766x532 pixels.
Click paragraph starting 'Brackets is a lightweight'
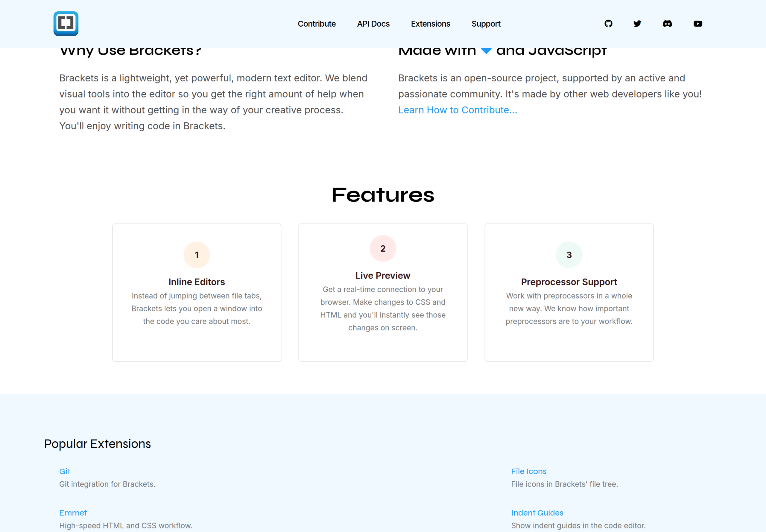click(x=213, y=102)
